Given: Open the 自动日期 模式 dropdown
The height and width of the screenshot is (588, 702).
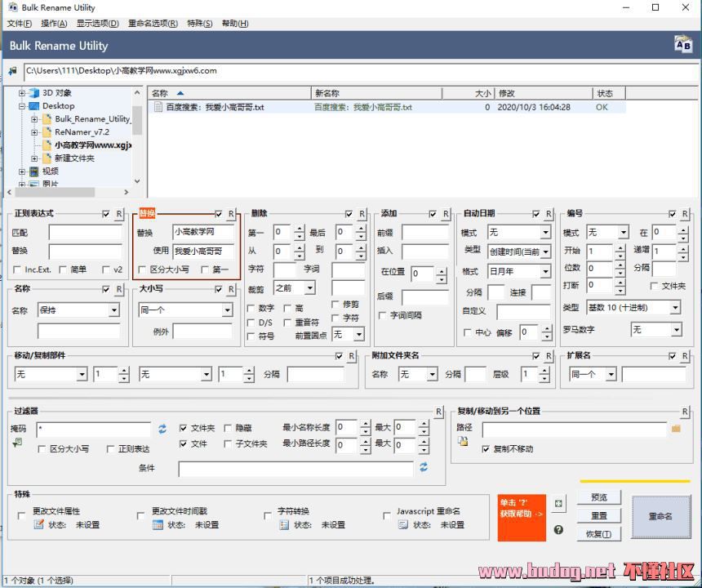Looking at the screenshot, I should tap(545, 233).
